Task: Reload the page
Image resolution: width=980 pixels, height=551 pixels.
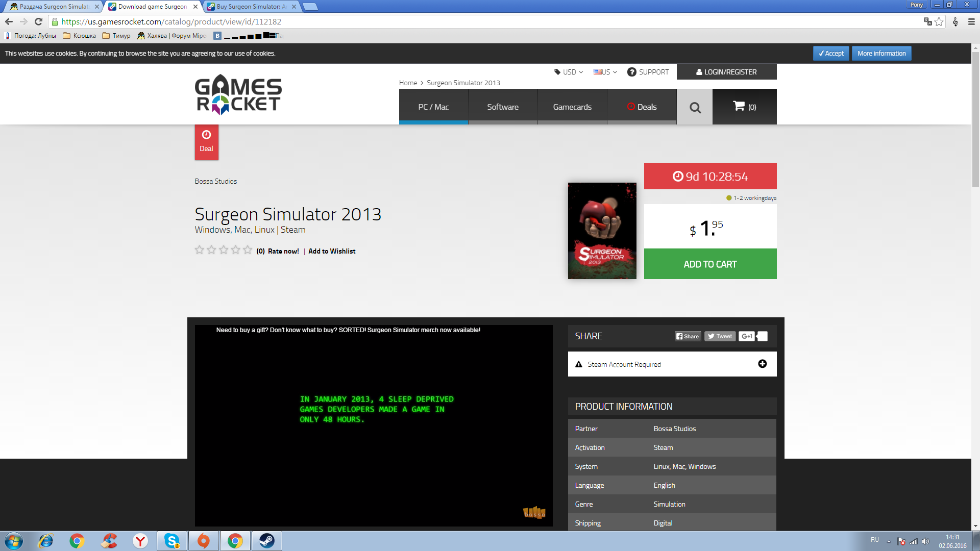Action: [38, 21]
